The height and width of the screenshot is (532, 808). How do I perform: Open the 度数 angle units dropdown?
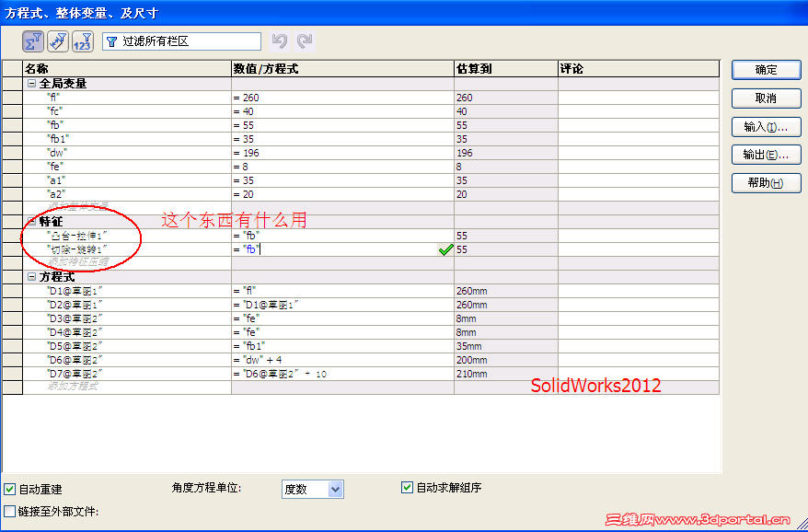pyautogui.click(x=337, y=489)
